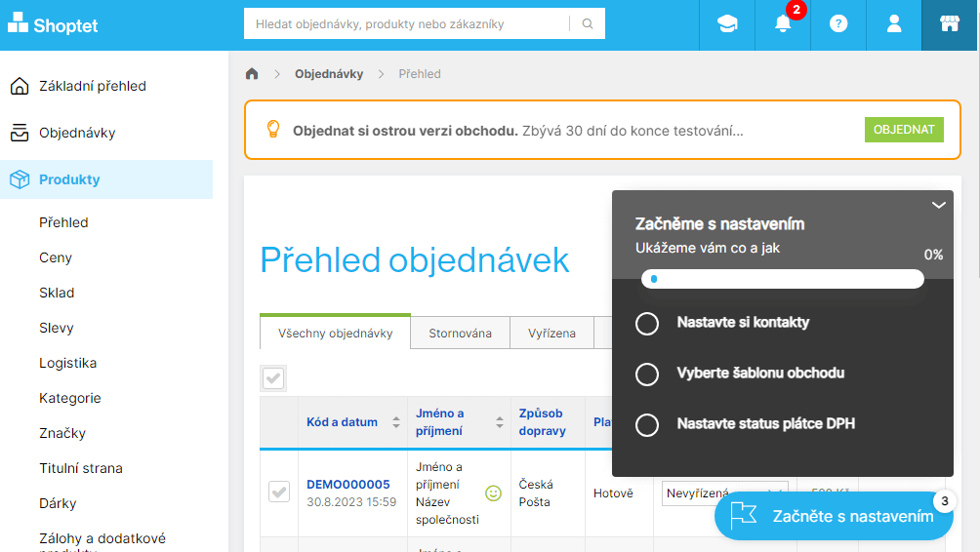
Task: Click the setup progress bar
Action: click(x=783, y=279)
